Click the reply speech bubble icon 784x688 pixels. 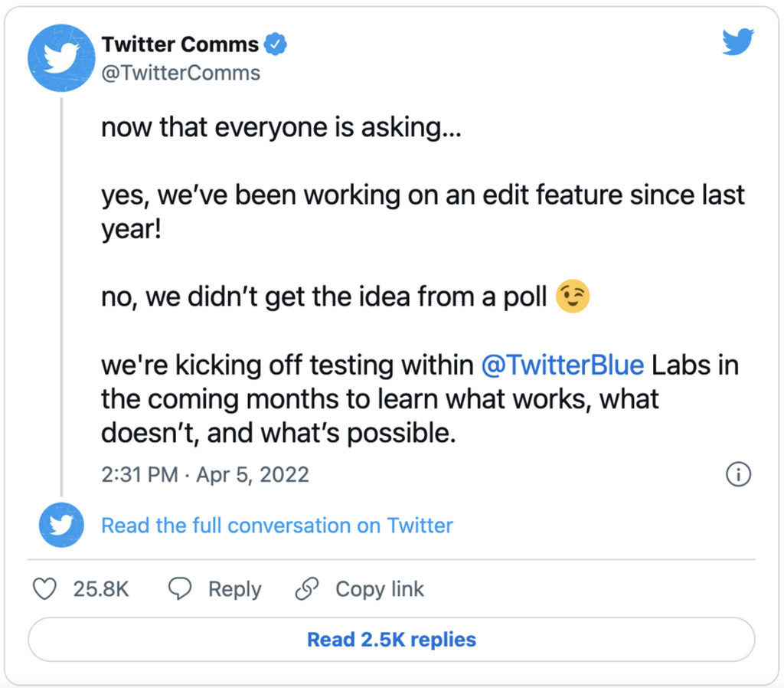(x=181, y=589)
